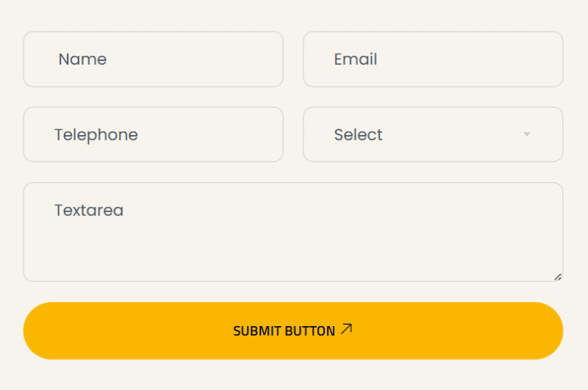The image size is (588, 390).
Task: Click the small triangle in Select field
Action: 526,134
